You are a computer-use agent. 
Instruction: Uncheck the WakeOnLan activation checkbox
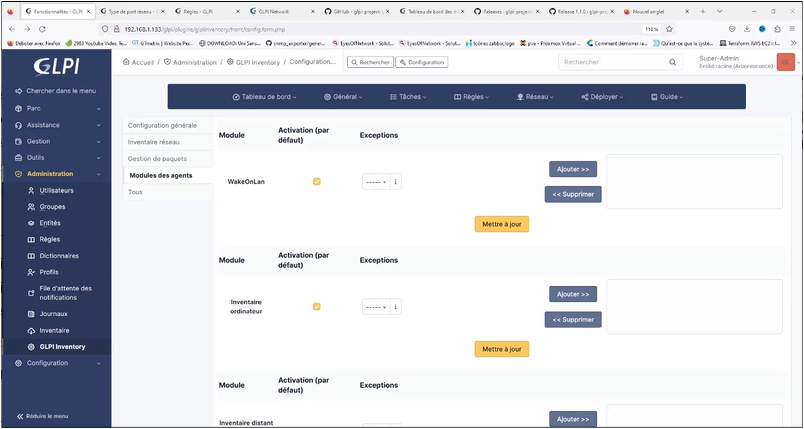click(x=317, y=182)
